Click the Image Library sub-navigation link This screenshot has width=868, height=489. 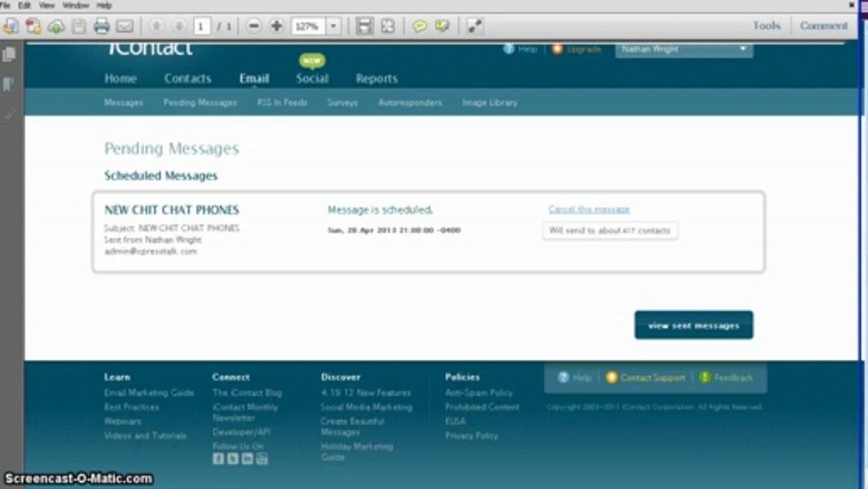489,103
